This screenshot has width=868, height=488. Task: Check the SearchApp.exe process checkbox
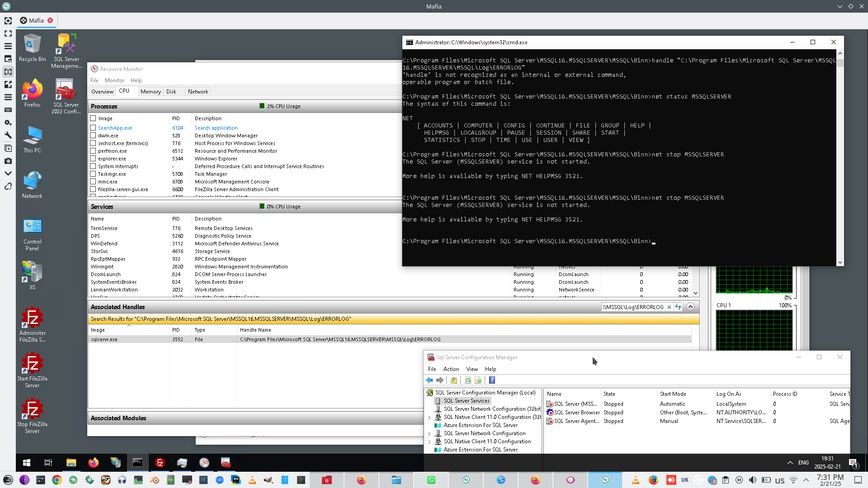click(x=93, y=128)
